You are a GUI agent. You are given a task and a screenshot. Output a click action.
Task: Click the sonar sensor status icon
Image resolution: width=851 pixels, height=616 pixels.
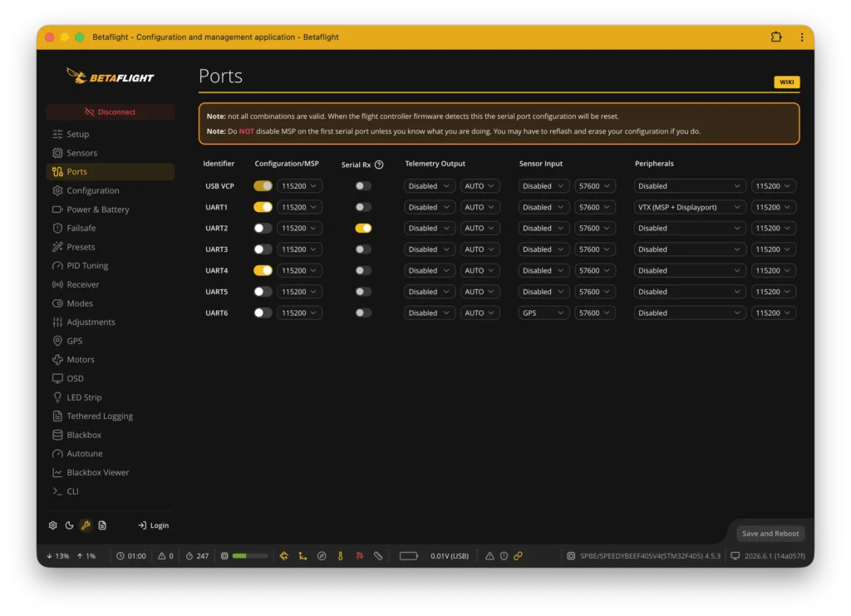coord(378,556)
